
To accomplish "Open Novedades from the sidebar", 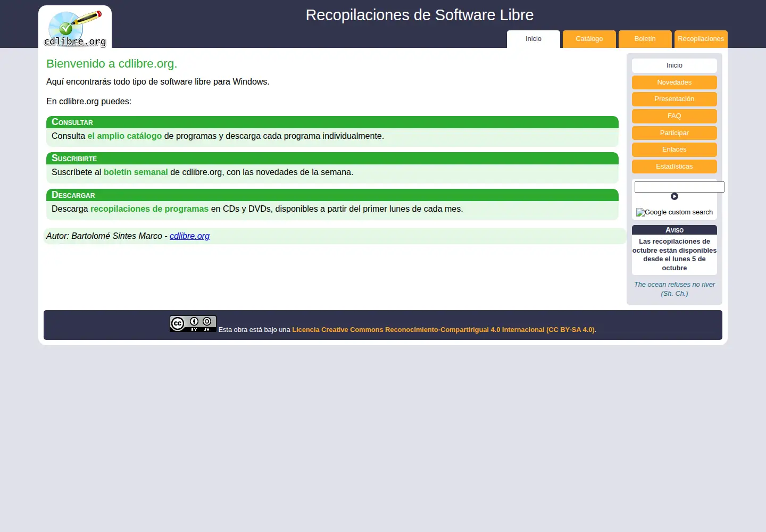I will tap(675, 82).
